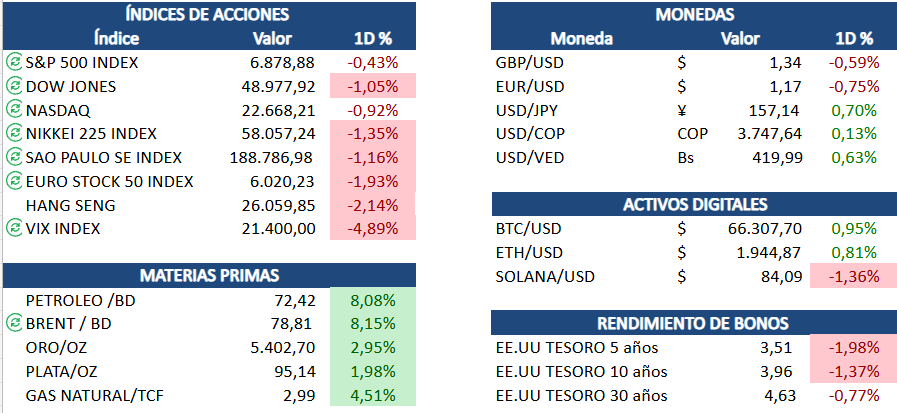Click the data type icon next to DOW JONES
The image size is (897, 413).
(13, 86)
